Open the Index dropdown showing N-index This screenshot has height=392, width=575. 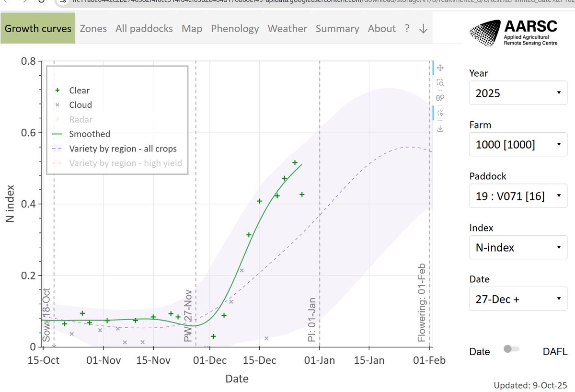pos(518,247)
